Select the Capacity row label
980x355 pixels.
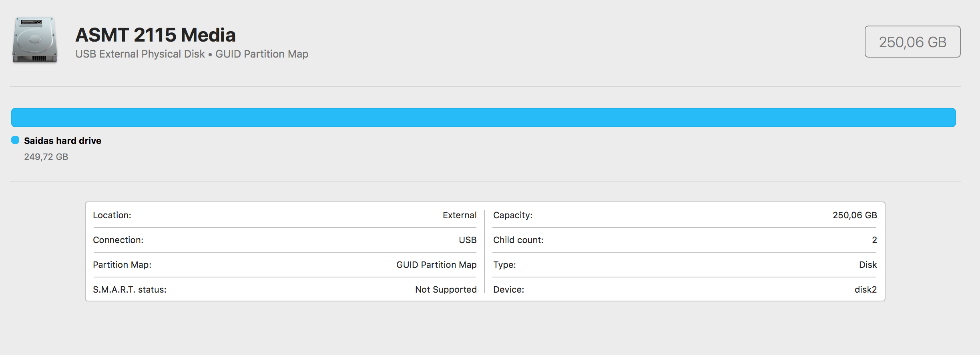(513, 215)
